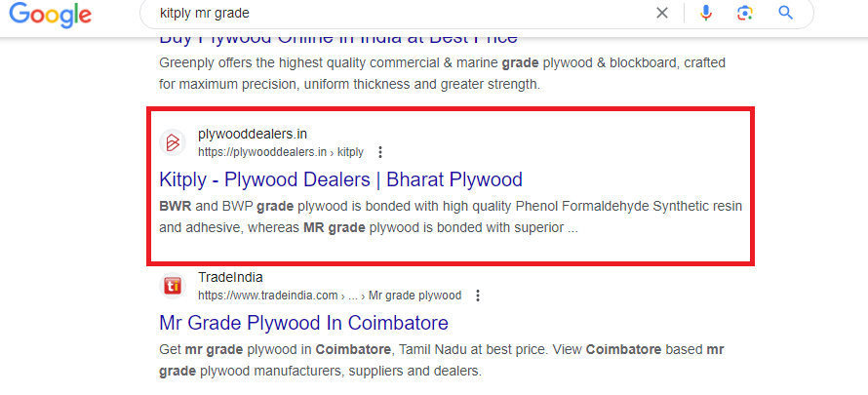
Task: Open the plywooddealers.in result options menu
Action: click(380, 152)
